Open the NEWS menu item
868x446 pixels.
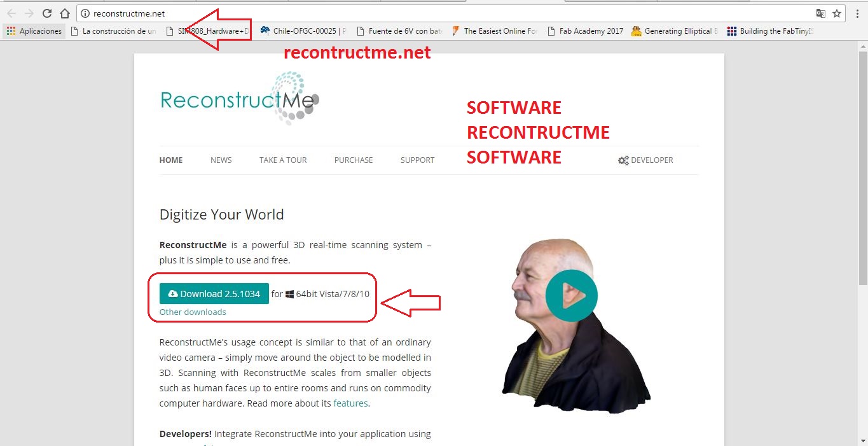click(221, 160)
